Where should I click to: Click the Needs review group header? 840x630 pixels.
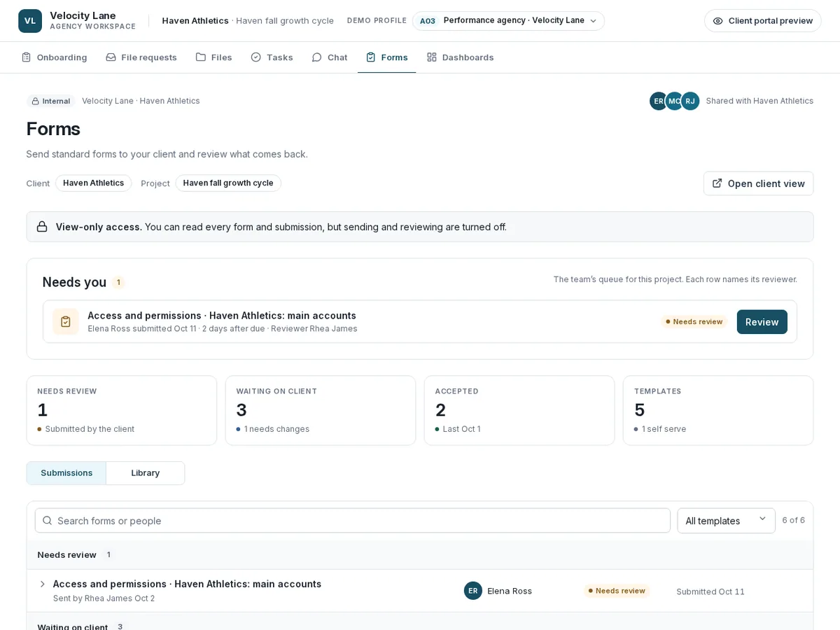tap(420, 555)
